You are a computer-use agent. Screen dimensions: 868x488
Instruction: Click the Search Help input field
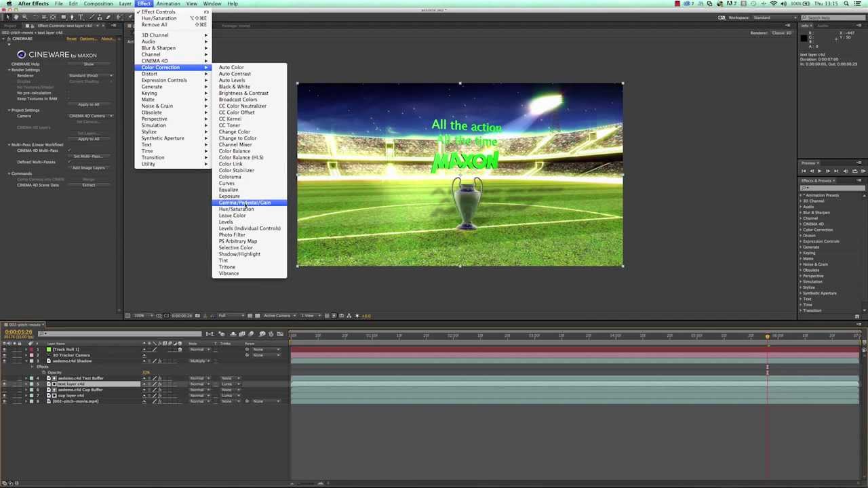coord(833,18)
